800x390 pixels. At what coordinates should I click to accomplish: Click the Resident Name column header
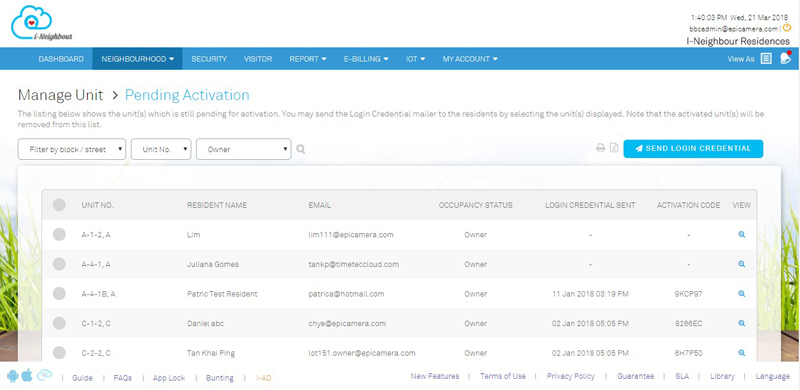(x=217, y=205)
